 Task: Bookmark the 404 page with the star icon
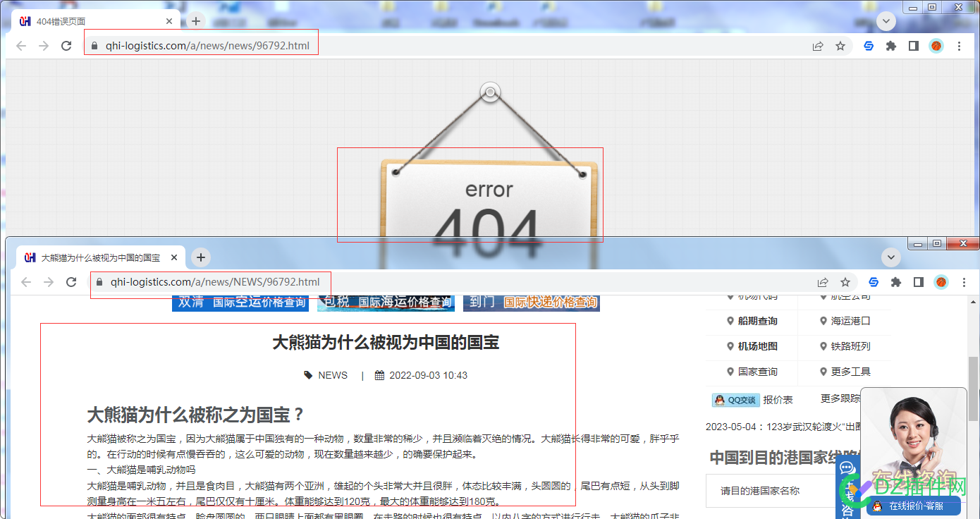(x=840, y=46)
